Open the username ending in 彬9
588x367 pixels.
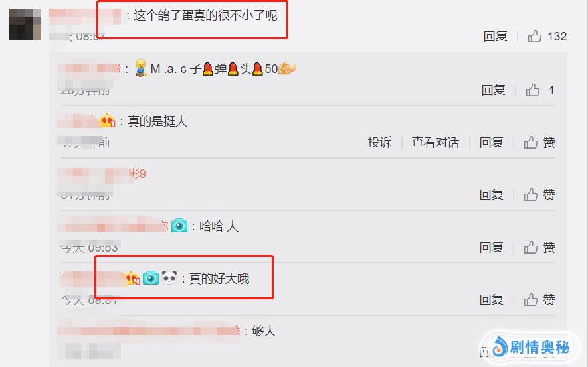coord(102,173)
